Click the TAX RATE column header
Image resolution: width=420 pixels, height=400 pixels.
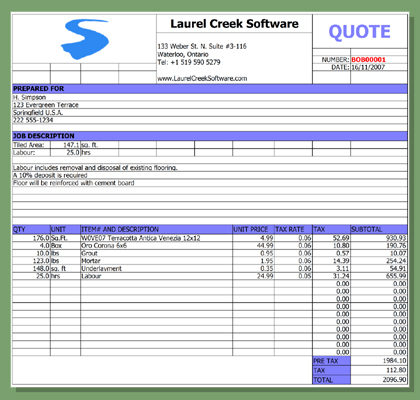click(x=293, y=229)
